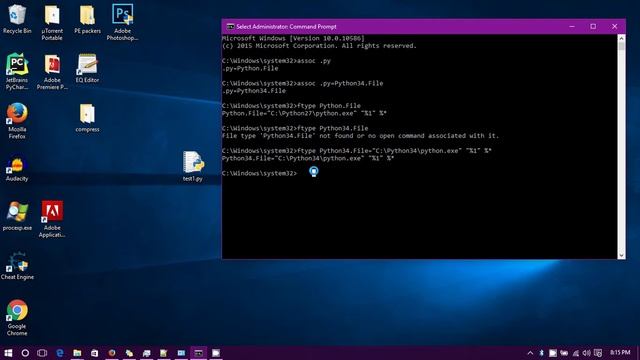640x360 pixels.
Task: Select the procexp.exe desktop icon
Action: pos(17,216)
